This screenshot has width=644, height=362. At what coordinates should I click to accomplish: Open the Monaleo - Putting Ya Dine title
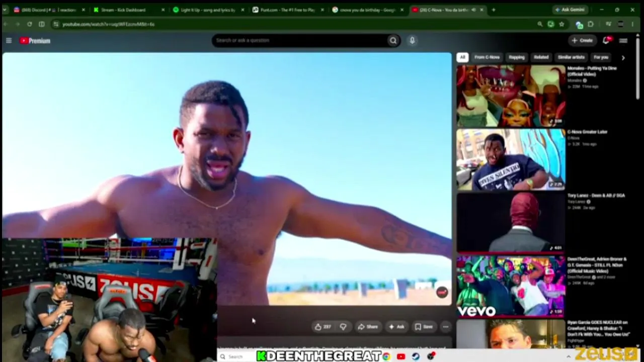tap(592, 71)
